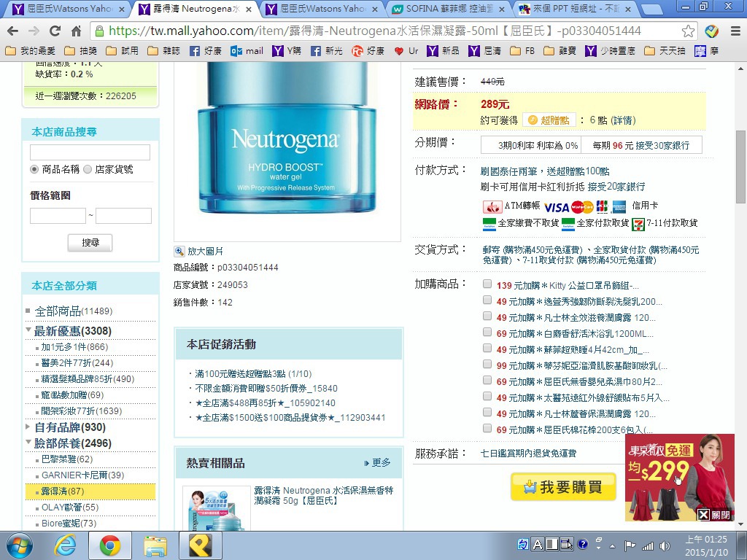Open the file explorer taskbar icon
The height and width of the screenshot is (560, 747).
pyautogui.click(x=155, y=545)
